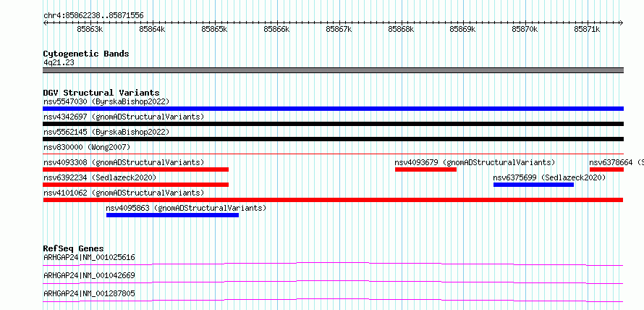This screenshot has width=644, height=310.
Task: Click the DGV Structural Variants track title
Action: click(101, 93)
